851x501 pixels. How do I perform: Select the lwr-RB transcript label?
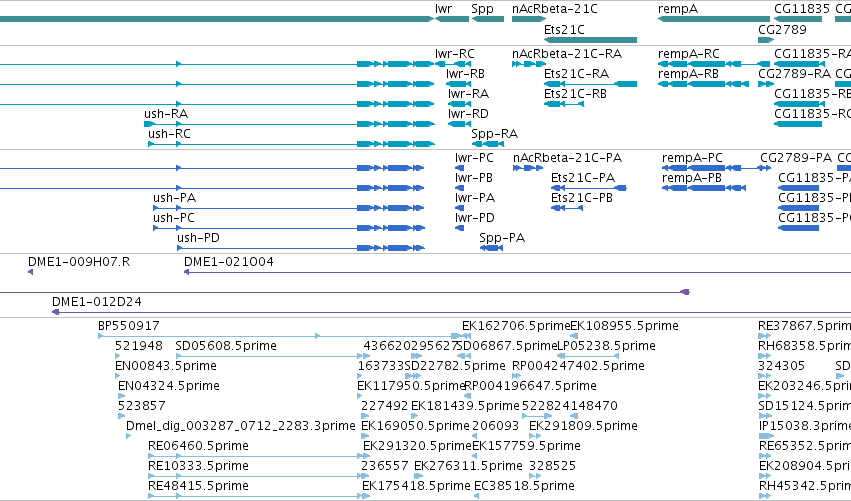(466, 74)
